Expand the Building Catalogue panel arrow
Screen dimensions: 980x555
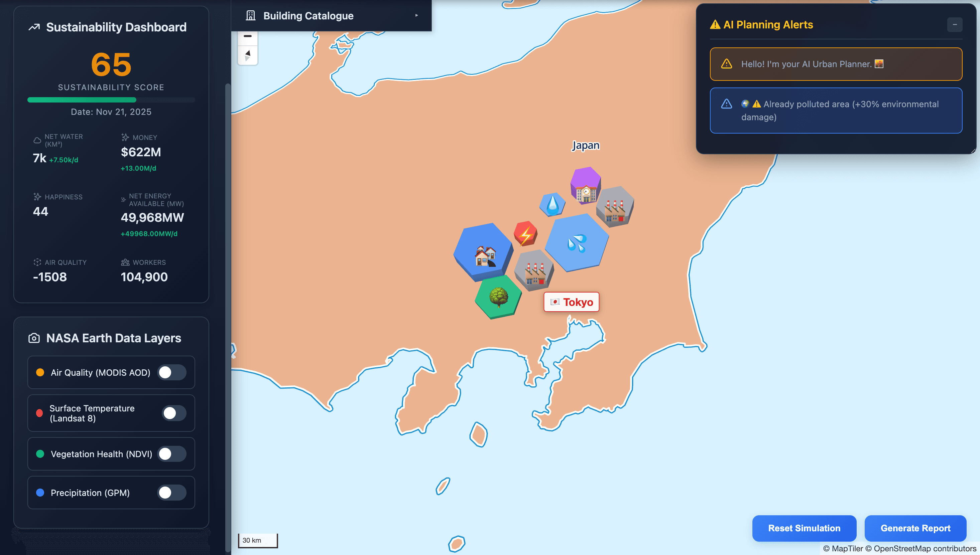[416, 16]
